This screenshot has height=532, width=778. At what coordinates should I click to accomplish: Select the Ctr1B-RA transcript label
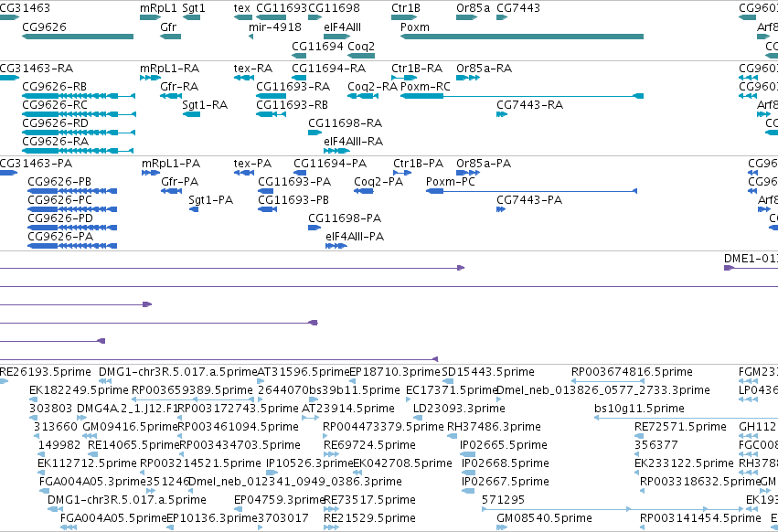coord(417,68)
